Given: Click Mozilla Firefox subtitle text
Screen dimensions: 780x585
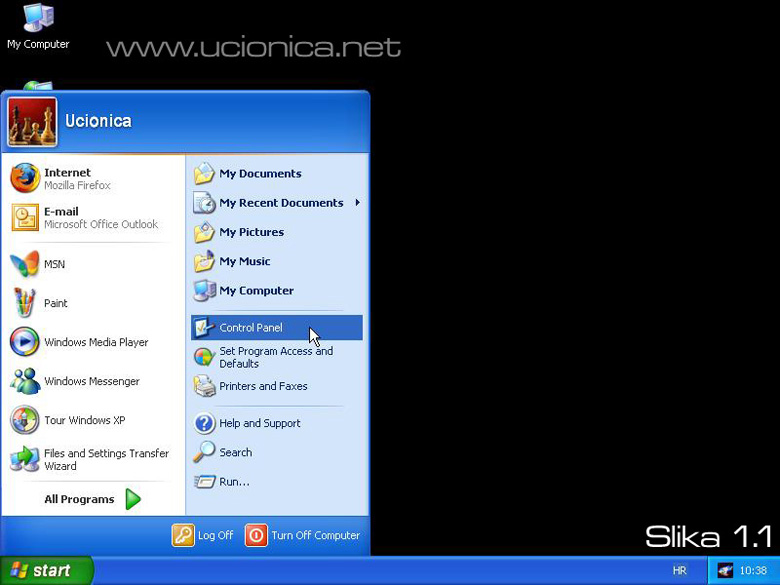Looking at the screenshot, I should (77, 186).
